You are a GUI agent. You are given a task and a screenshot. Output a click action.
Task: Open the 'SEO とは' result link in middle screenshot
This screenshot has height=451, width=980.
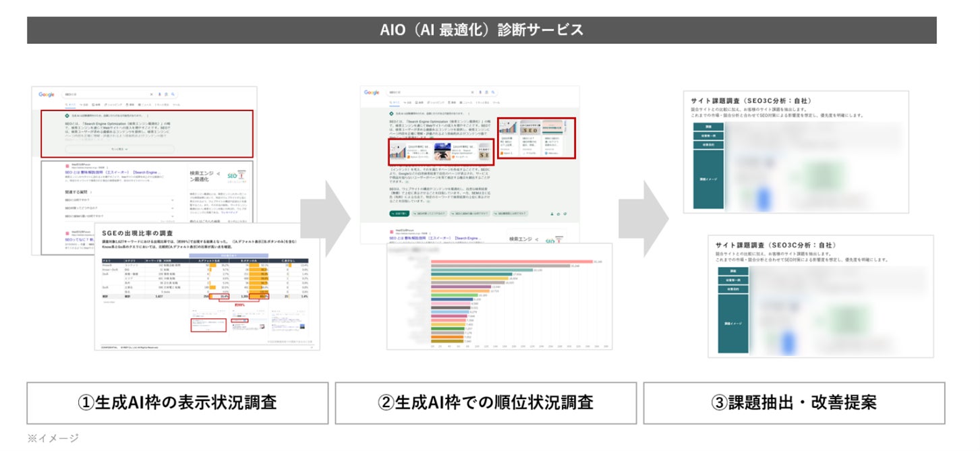point(436,239)
